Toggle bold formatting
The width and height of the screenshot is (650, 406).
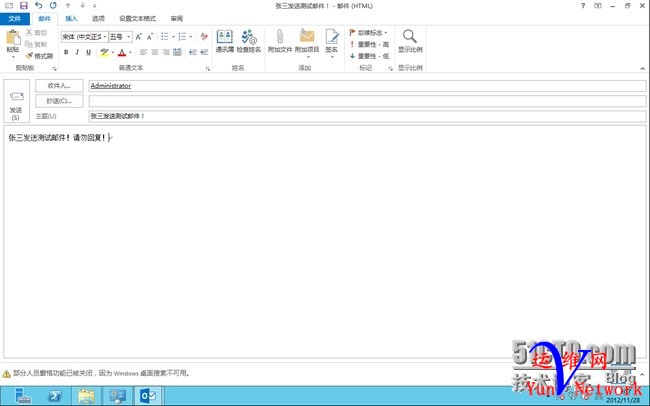point(66,52)
